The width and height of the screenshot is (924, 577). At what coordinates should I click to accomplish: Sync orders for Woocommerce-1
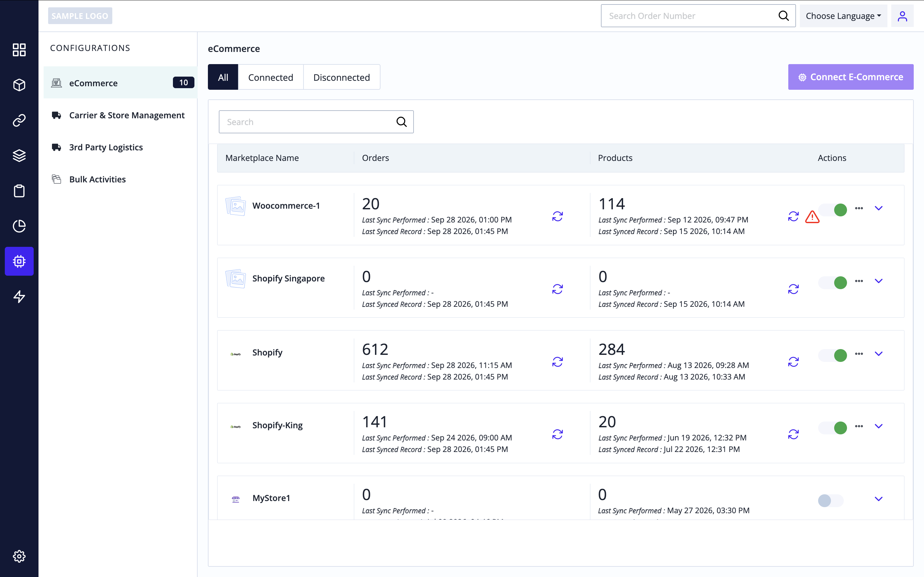tap(558, 216)
